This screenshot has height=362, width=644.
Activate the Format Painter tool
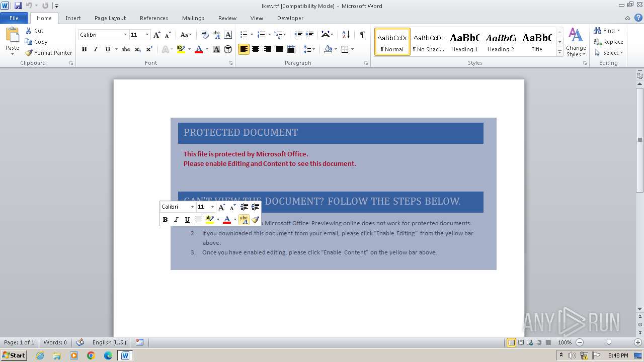point(49,53)
